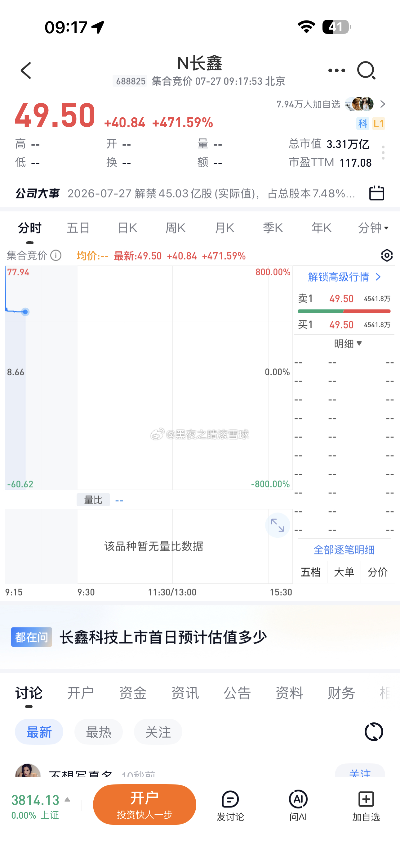
Task: Tap the orange 开户 button
Action: (x=144, y=805)
